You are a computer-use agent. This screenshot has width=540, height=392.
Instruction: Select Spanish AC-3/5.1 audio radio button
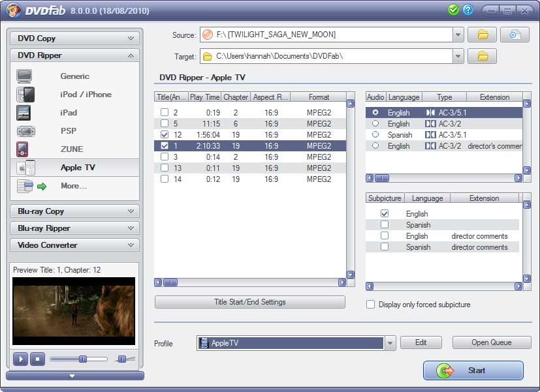(x=375, y=134)
